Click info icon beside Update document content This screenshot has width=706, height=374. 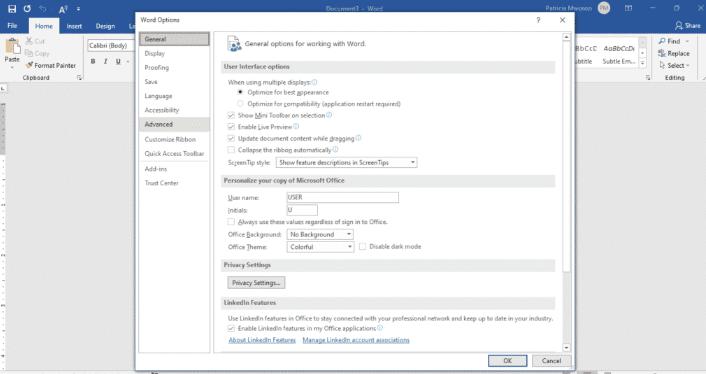tap(358, 138)
